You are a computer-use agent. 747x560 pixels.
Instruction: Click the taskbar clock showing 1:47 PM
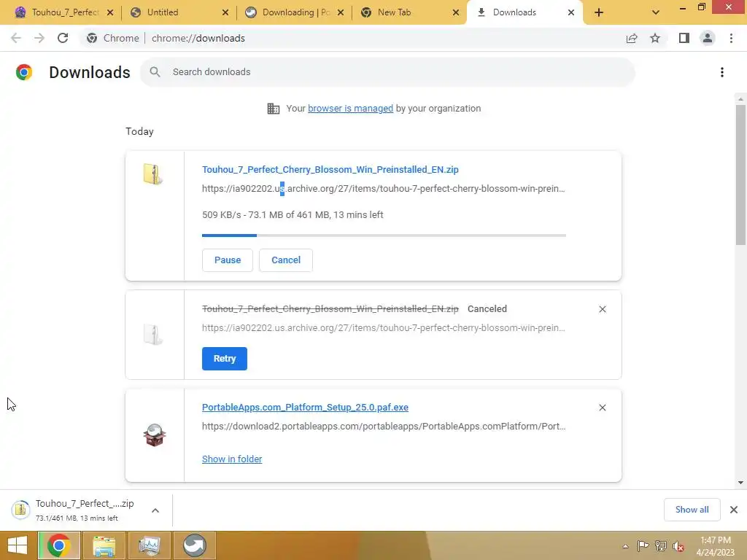(x=716, y=546)
